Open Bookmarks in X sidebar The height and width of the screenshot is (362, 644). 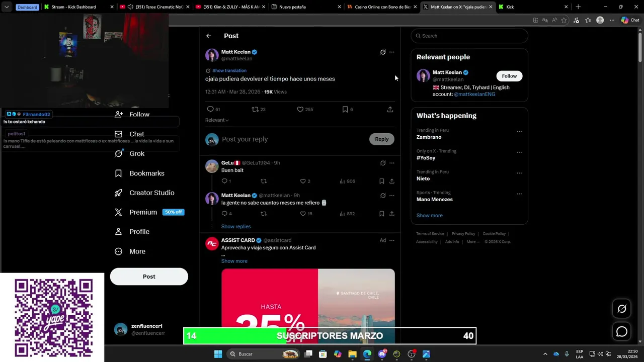coord(139,173)
